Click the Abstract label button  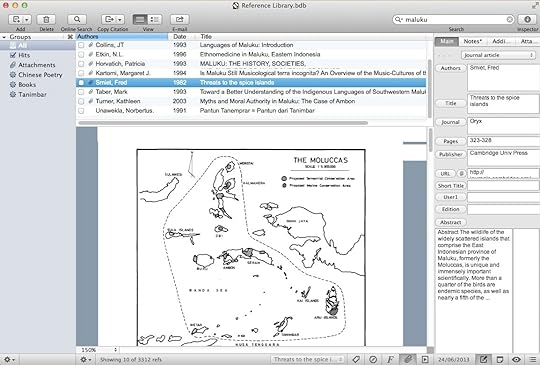(x=450, y=222)
